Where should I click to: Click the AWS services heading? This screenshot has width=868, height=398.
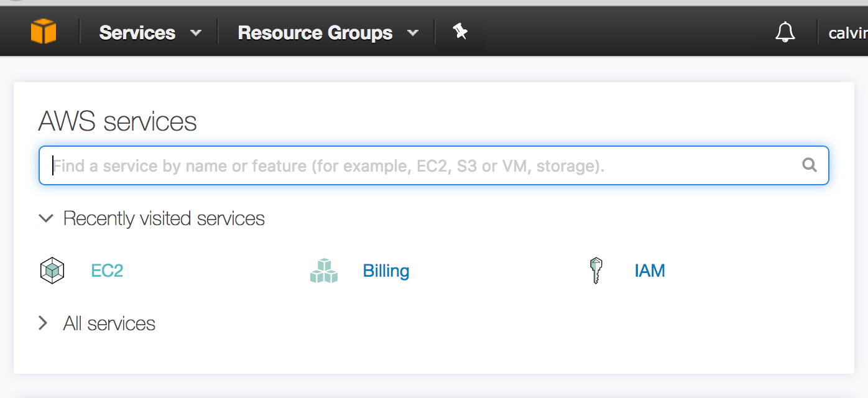(118, 121)
